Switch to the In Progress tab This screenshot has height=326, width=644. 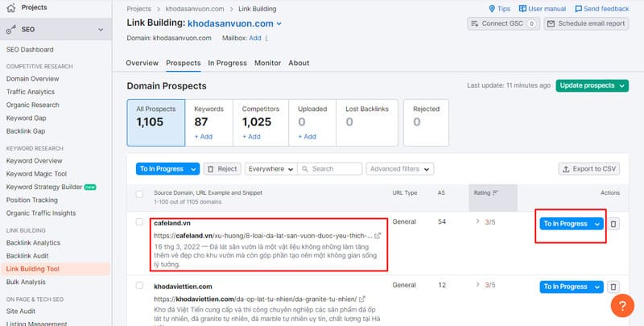tap(228, 63)
